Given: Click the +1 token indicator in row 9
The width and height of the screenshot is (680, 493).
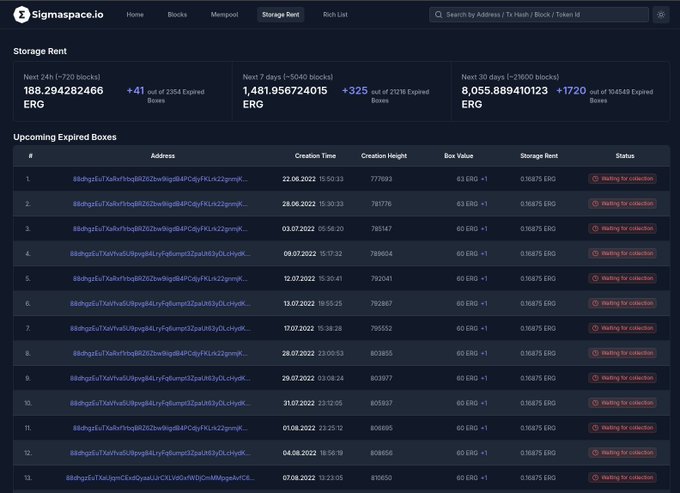Looking at the screenshot, I should pos(484,379).
